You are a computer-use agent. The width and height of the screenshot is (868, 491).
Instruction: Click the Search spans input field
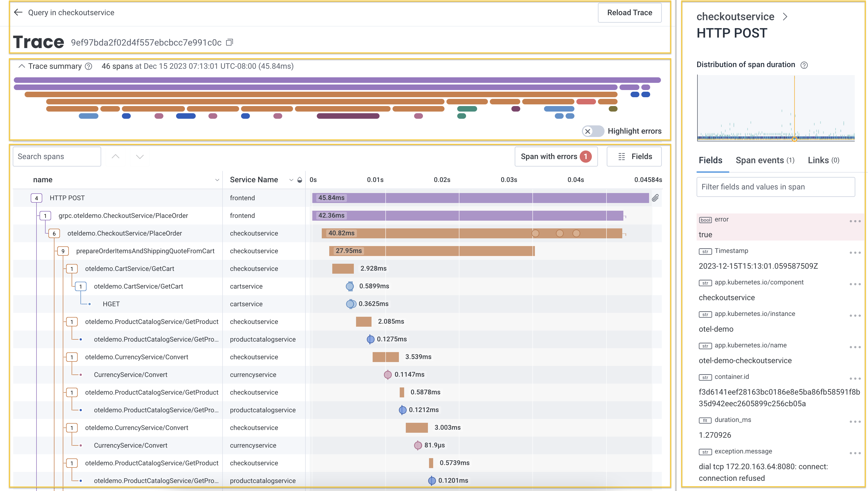pos(57,157)
